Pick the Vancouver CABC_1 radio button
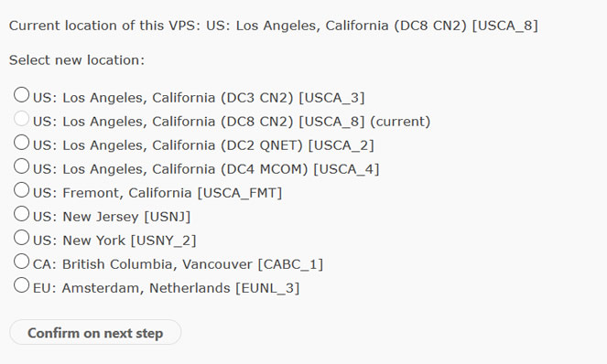 (x=21, y=262)
